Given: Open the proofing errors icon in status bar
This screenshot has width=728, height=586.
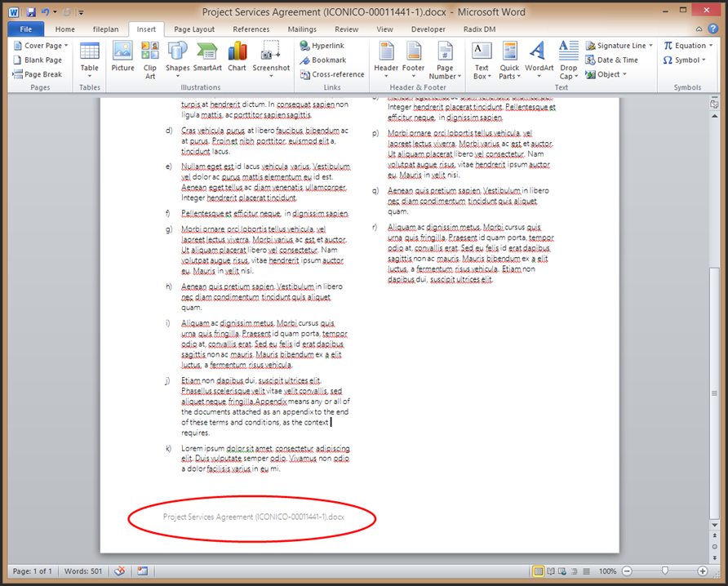Looking at the screenshot, I should [x=120, y=571].
